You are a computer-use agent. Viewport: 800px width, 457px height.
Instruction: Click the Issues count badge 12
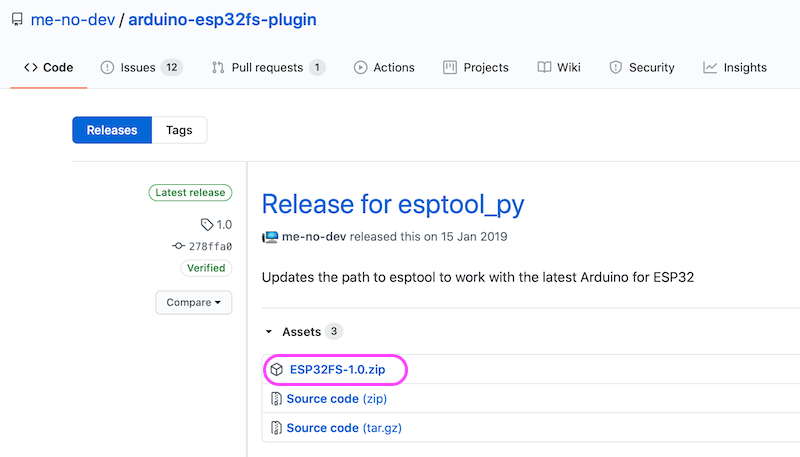[x=171, y=67]
